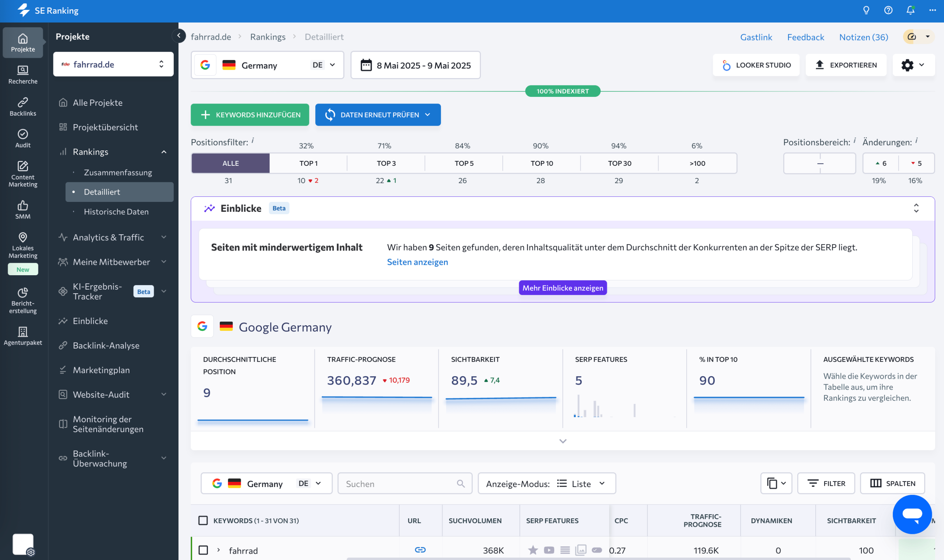Open Content Marketing in rail
This screenshot has height=560, width=944.
tap(22, 174)
